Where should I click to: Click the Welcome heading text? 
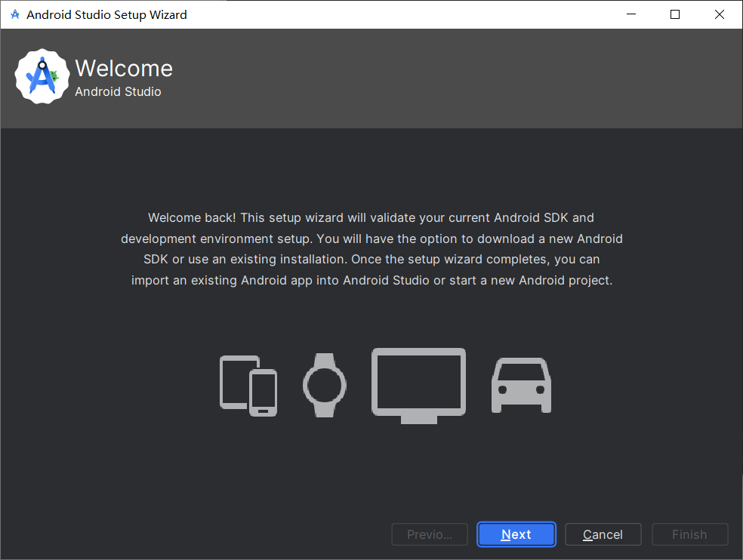click(124, 68)
